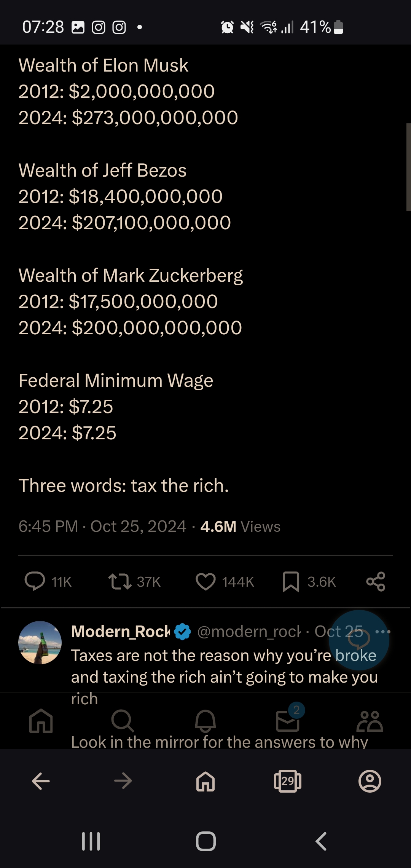Image resolution: width=411 pixels, height=868 pixels.
Task: Open the more options menu on Modern_Rock's reply
Action: [382, 632]
